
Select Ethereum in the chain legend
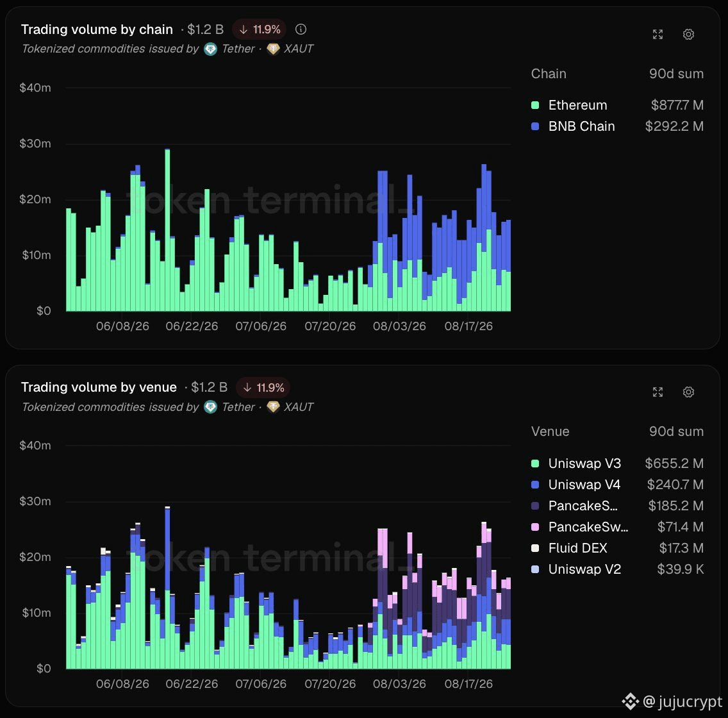[577, 105]
